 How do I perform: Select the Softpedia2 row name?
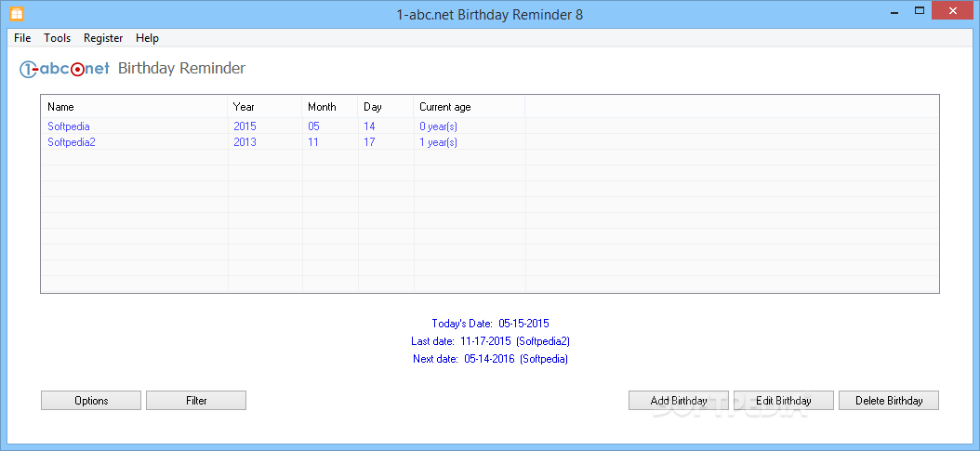click(x=72, y=141)
